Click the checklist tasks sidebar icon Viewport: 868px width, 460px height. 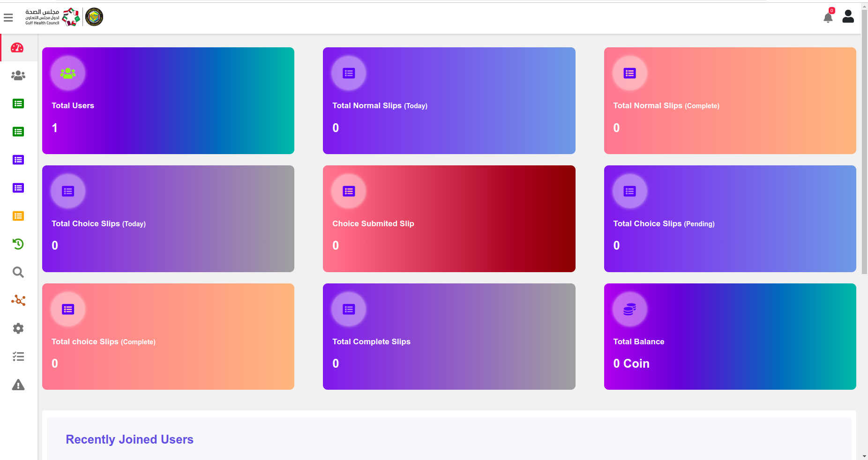pos(18,356)
